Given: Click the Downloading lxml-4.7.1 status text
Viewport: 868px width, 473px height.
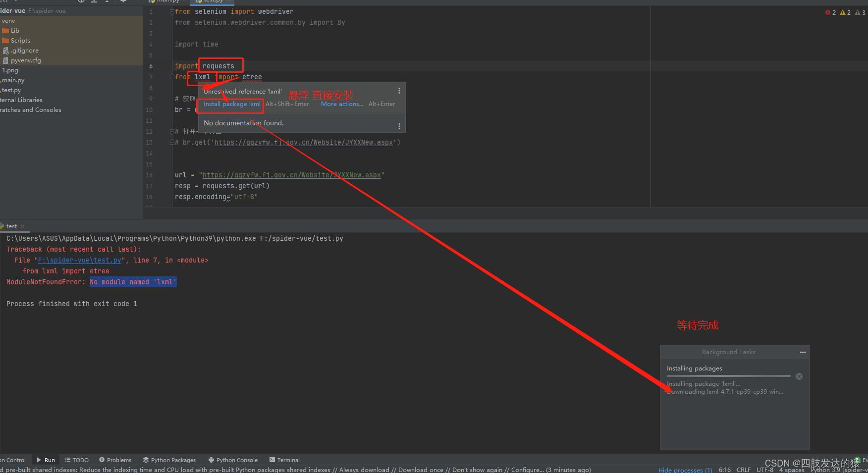Looking at the screenshot, I should pyautogui.click(x=725, y=392).
